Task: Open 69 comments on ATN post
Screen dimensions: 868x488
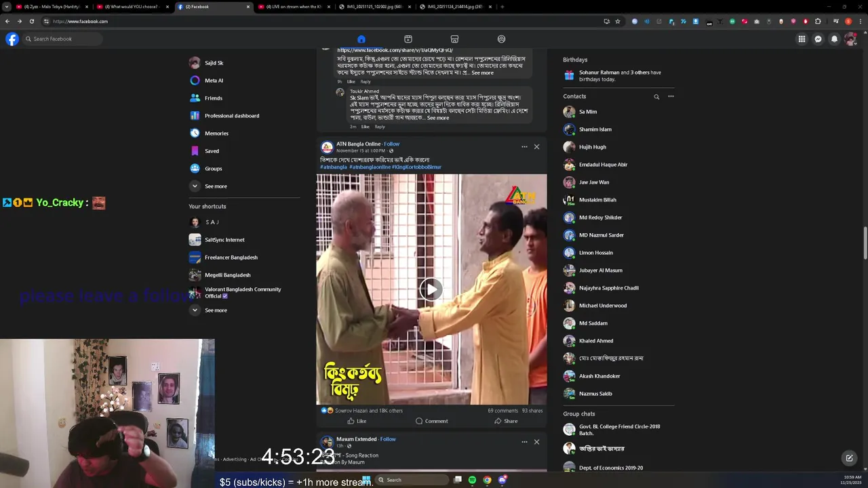Action: 502,411
